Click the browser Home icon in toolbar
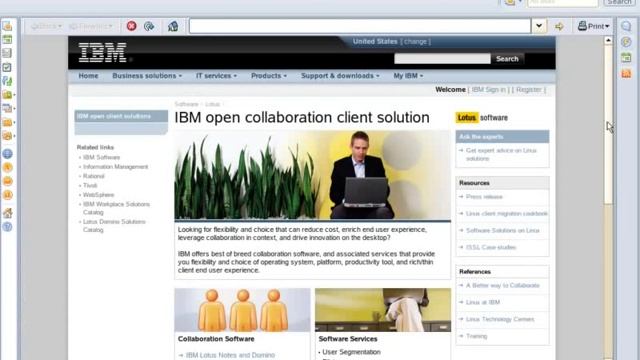The height and width of the screenshot is (360, 640). [173, 26]
